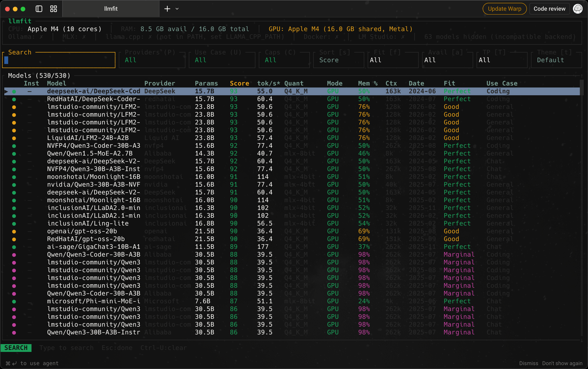
Task: Click the selected-row arrow marker for DeepSeek-Coder
Action: (x=6, y=92)
